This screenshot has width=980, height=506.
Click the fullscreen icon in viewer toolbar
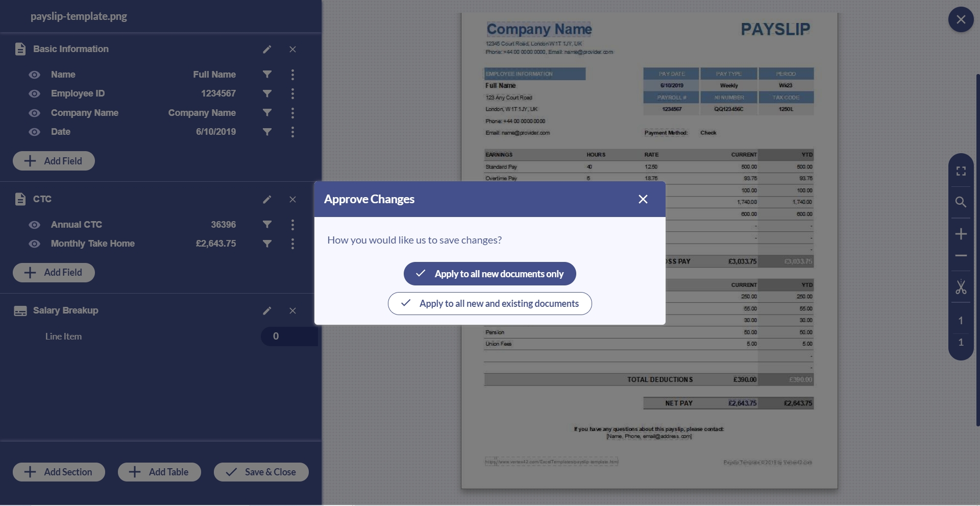[961, 171]
